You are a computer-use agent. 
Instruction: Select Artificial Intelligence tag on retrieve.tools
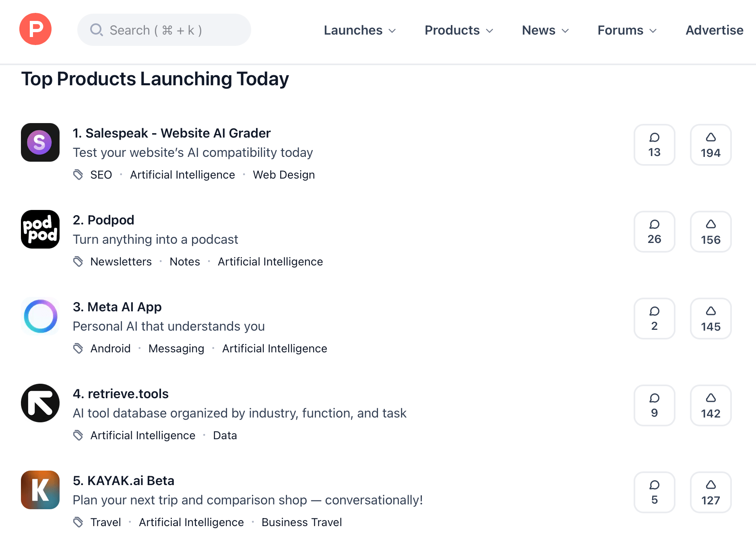[143, 436]
